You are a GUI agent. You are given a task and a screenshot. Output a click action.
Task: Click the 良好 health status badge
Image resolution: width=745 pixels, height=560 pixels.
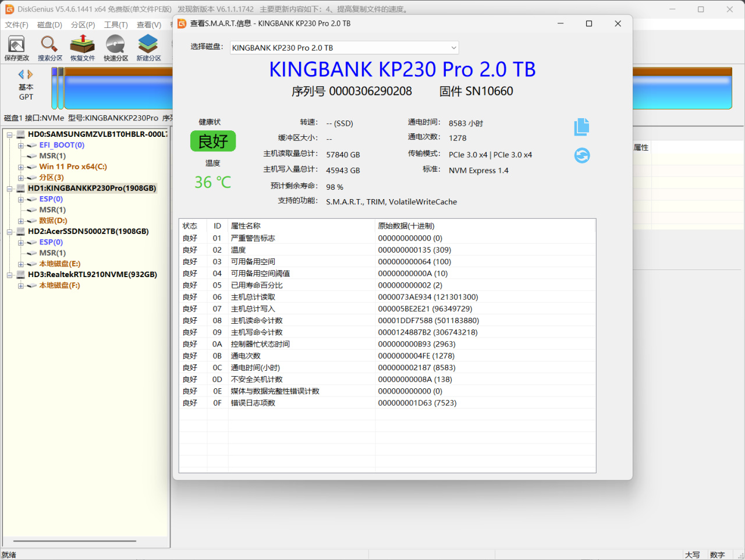pyautogui.click(x=213, y=141)
